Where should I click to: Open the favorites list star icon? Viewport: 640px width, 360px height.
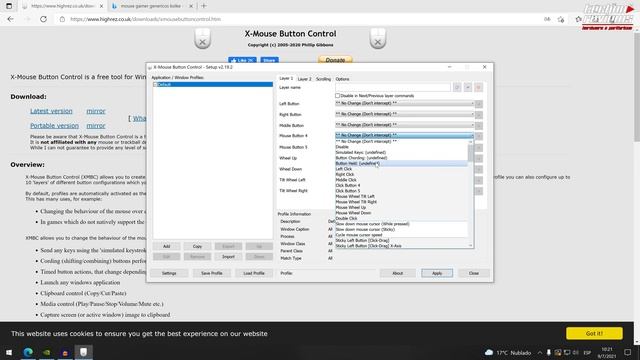578,19
